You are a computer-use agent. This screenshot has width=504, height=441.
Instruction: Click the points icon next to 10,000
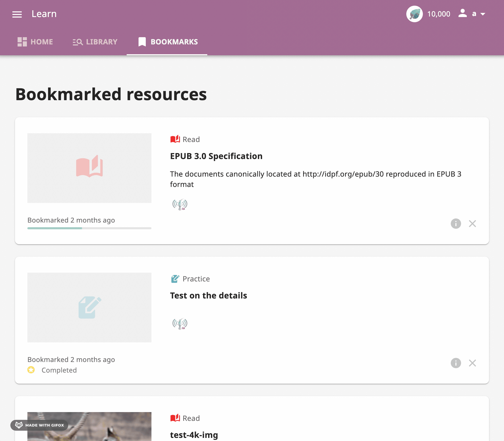415,14
